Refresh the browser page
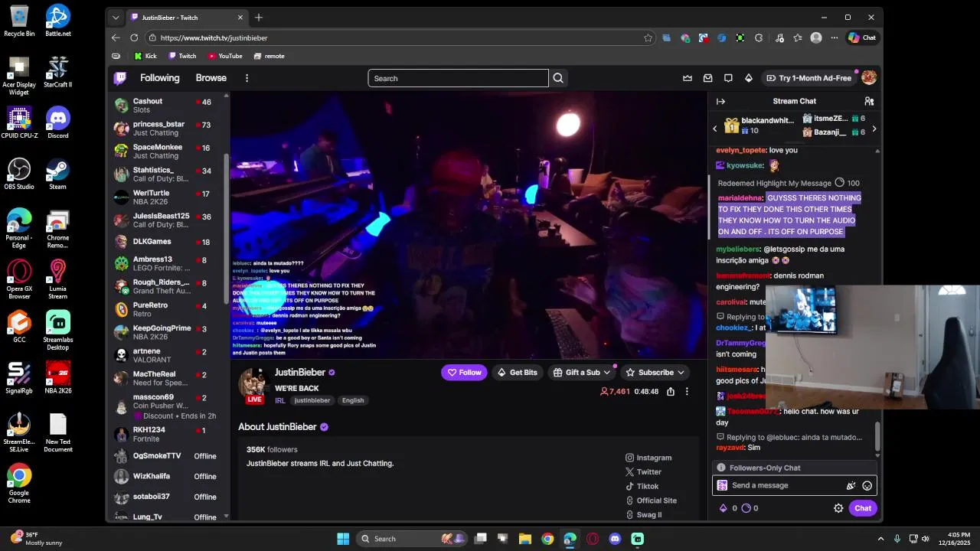Image resolution: width=980 pixels, height=551 pixels. 134,37
